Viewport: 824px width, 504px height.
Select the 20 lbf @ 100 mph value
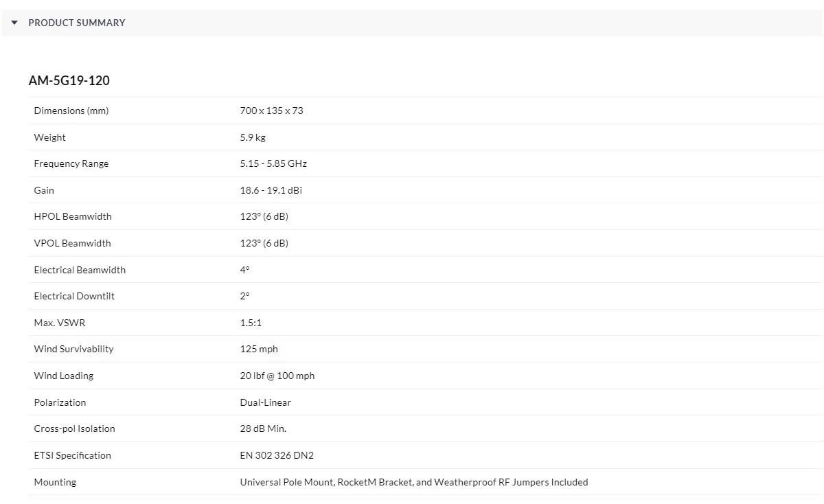tap(277, 376)
